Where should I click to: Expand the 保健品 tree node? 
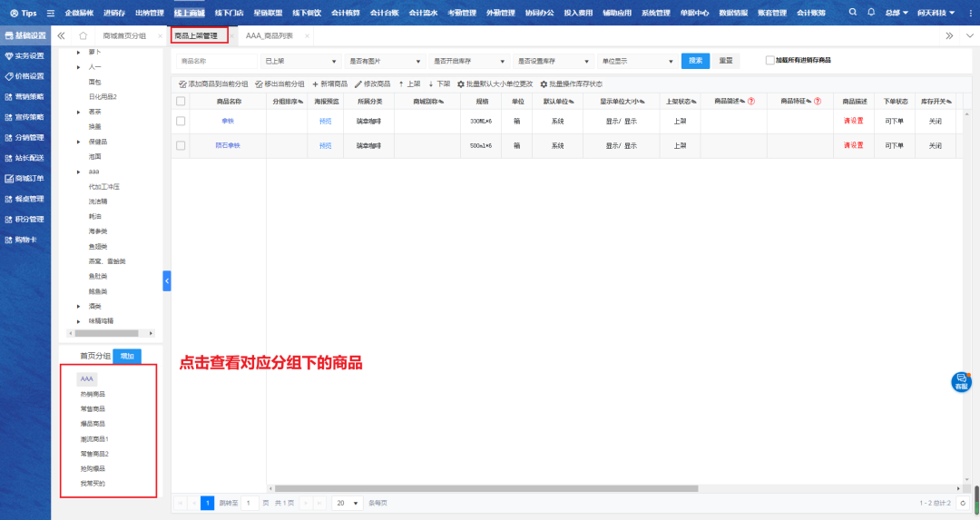(79, 142)
